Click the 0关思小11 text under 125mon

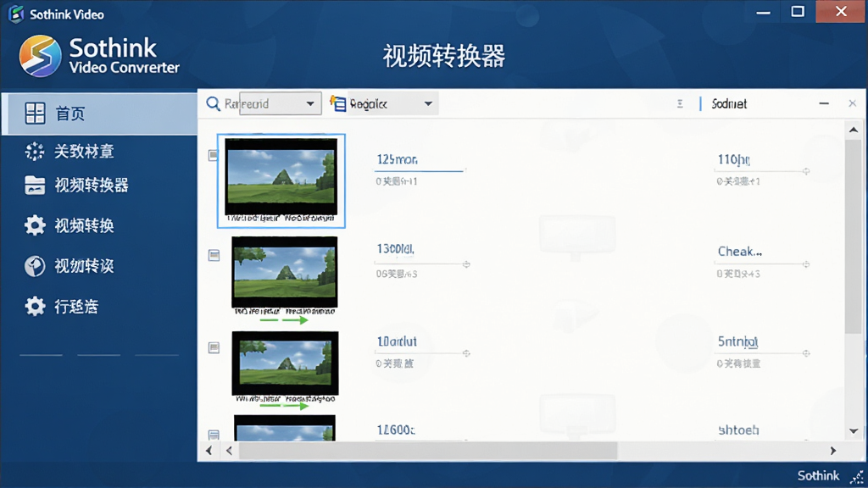(397, 181)
